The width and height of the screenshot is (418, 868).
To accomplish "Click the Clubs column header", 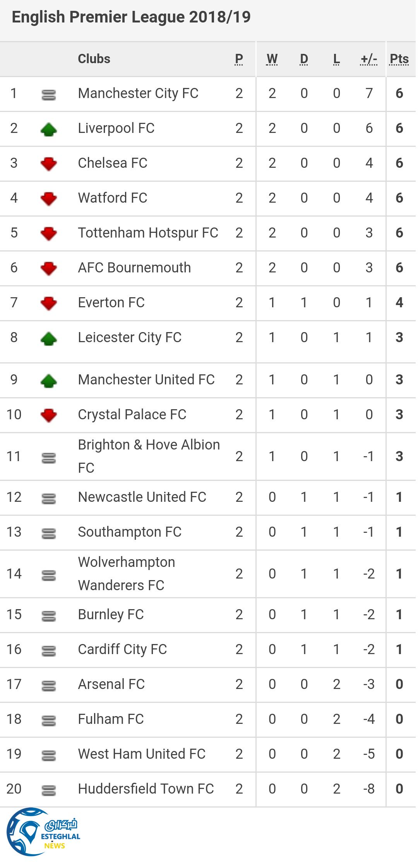I will 94,59.
